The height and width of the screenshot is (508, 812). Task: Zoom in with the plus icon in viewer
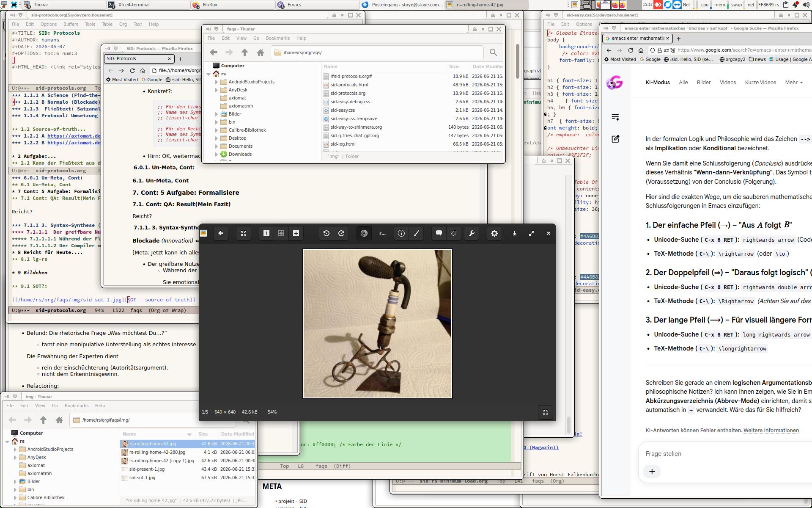click(296, 233)
